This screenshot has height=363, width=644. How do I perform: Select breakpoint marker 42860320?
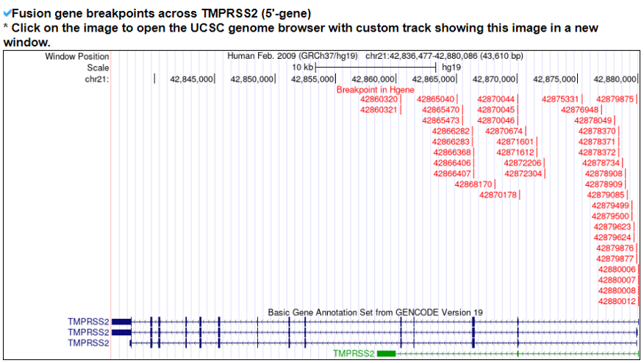tap(379, 99)
